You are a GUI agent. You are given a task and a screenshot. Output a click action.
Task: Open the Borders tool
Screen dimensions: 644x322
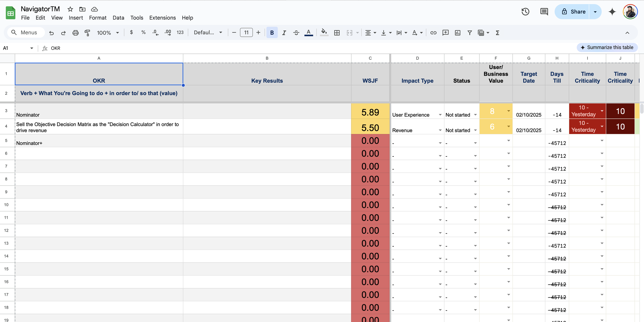[x=337, y=33]
